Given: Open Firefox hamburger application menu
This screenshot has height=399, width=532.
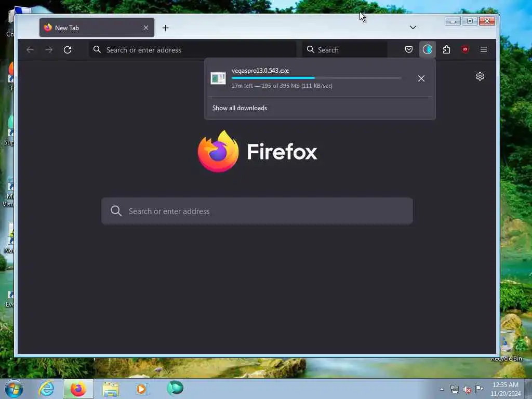Looking at the screenshot, I should [x=484, y=49].
